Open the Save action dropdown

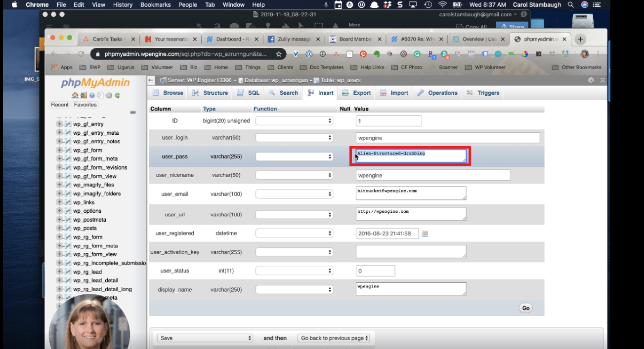(205, 338)
